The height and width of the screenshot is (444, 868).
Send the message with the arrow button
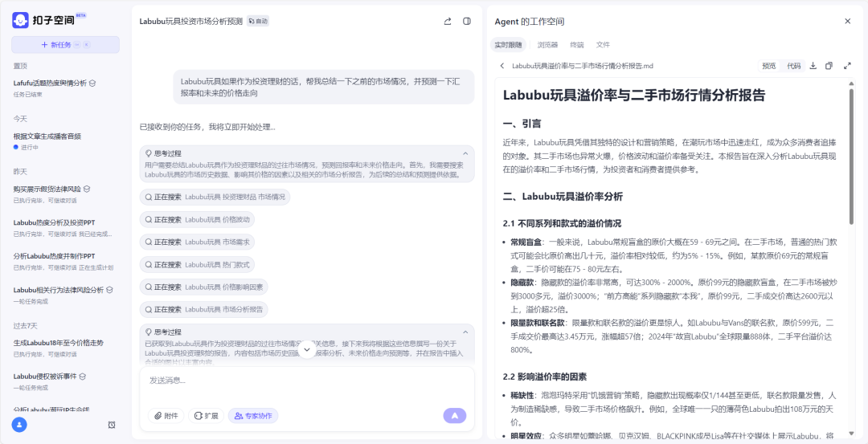click(454, 416)
